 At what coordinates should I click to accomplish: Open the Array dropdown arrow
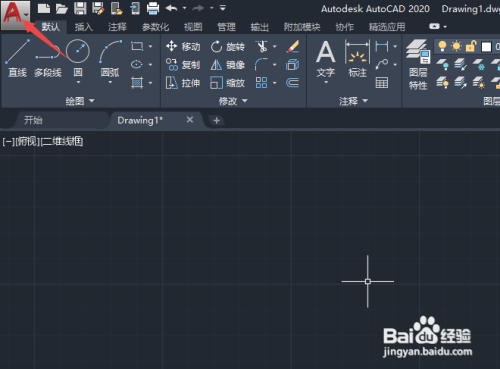[275, 83]
